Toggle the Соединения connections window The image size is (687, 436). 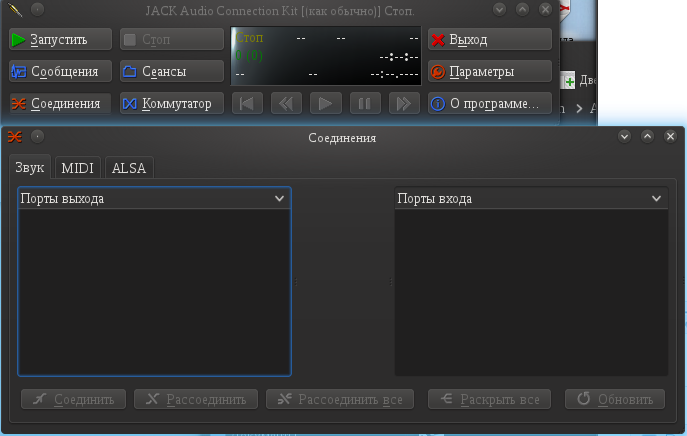click(x=60, y=103)
